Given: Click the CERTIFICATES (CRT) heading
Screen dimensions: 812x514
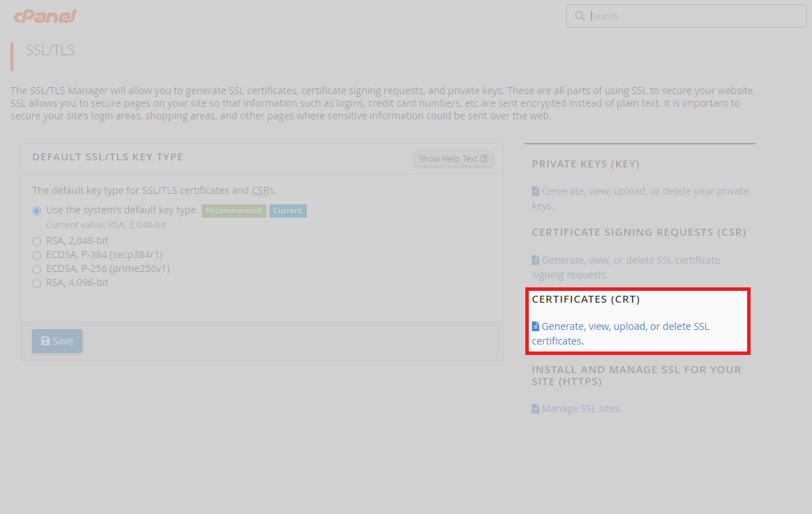Looking at the screenshot, I should [x=586, y=299].
